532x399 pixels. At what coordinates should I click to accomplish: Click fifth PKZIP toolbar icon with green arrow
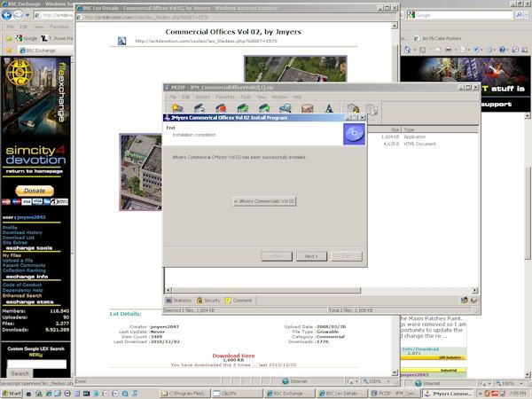click(264, 108)
